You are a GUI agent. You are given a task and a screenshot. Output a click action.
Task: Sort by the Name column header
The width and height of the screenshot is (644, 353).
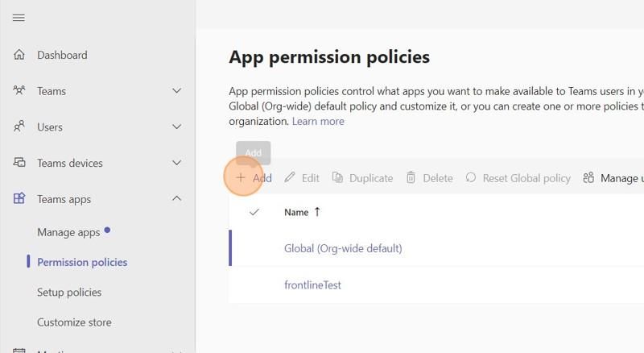click(x=296, y=212)
